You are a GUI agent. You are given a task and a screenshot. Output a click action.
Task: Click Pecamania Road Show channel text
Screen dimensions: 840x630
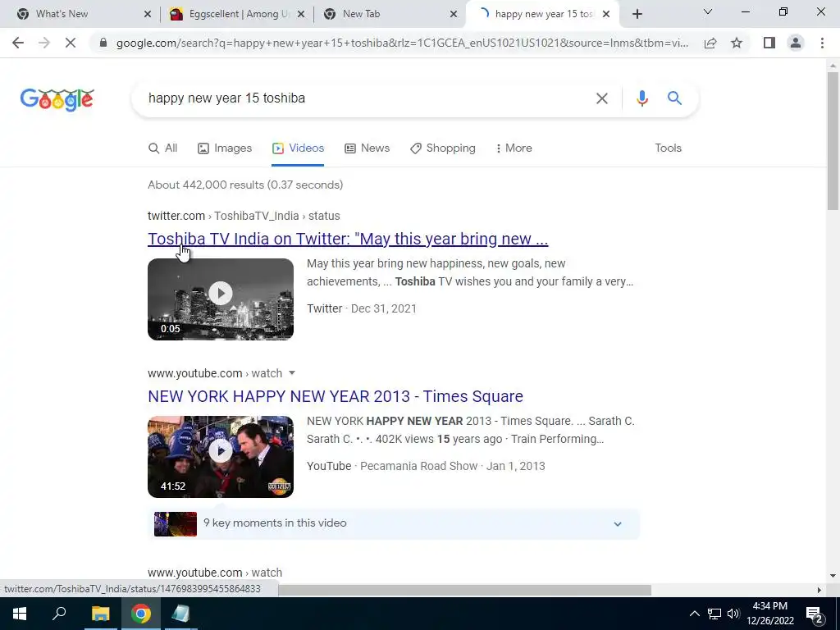pyautogui.click(x=418, y=466)
